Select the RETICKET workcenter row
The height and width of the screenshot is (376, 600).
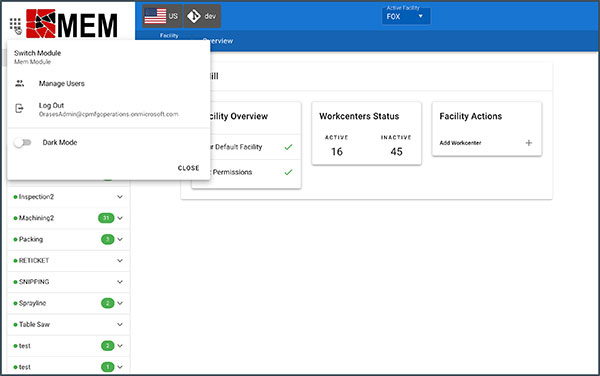69,260
